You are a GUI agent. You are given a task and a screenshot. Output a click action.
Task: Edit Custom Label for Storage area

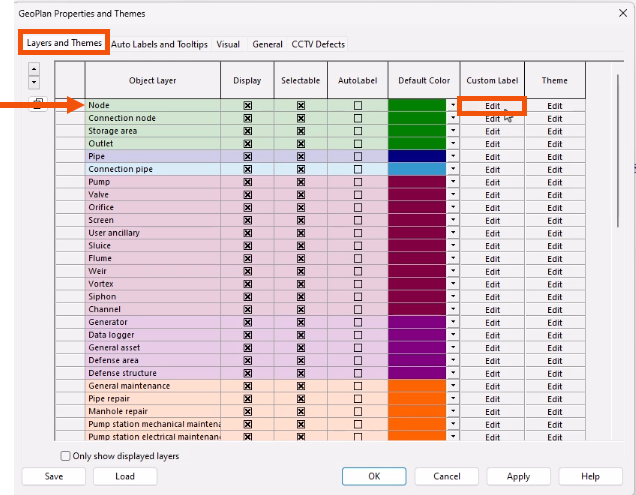[492, 131]
